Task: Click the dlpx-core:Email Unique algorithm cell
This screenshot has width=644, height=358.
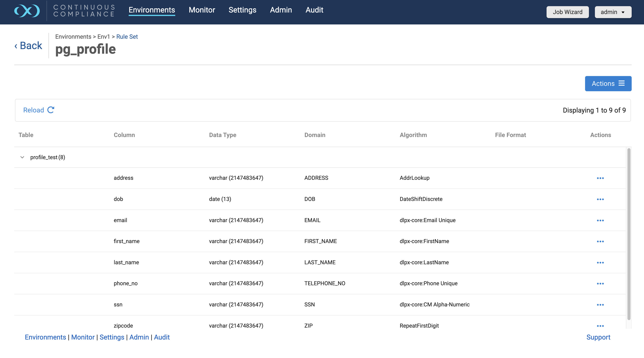Action: click(428, 220)
